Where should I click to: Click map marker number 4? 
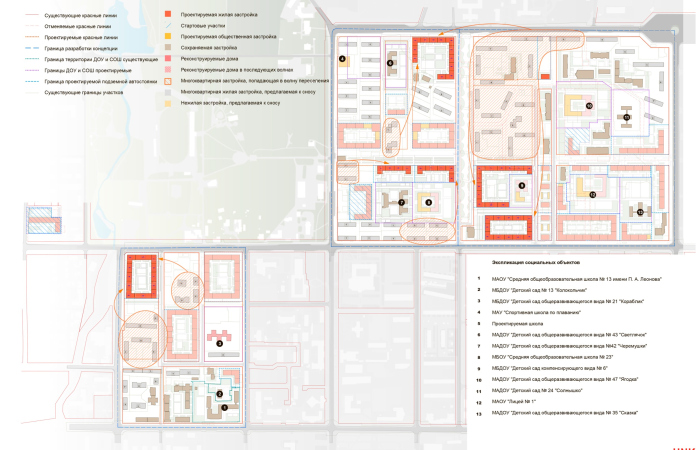[343, 60]
